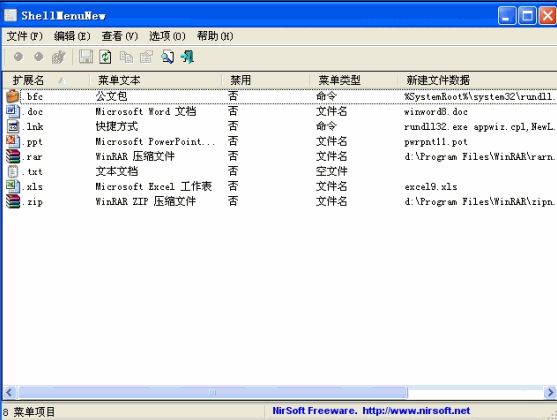Screen dimensions: 557x420
Task: Select the .doc extension entry
Action: [32, 112]
